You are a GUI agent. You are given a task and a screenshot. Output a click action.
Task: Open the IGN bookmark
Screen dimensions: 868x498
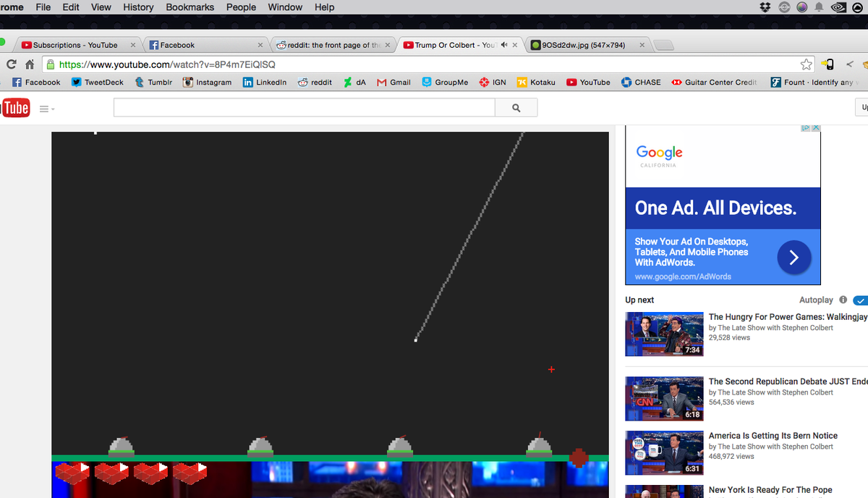[493, 83]
